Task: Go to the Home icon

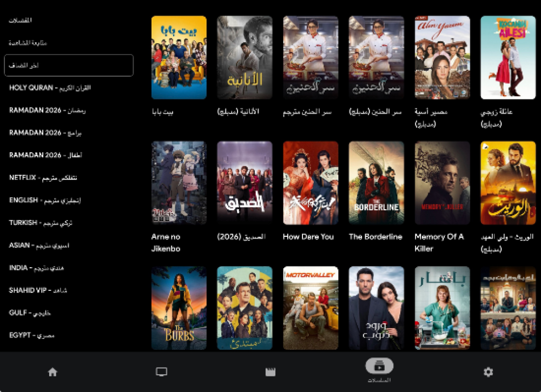Action: coord(52,372)
